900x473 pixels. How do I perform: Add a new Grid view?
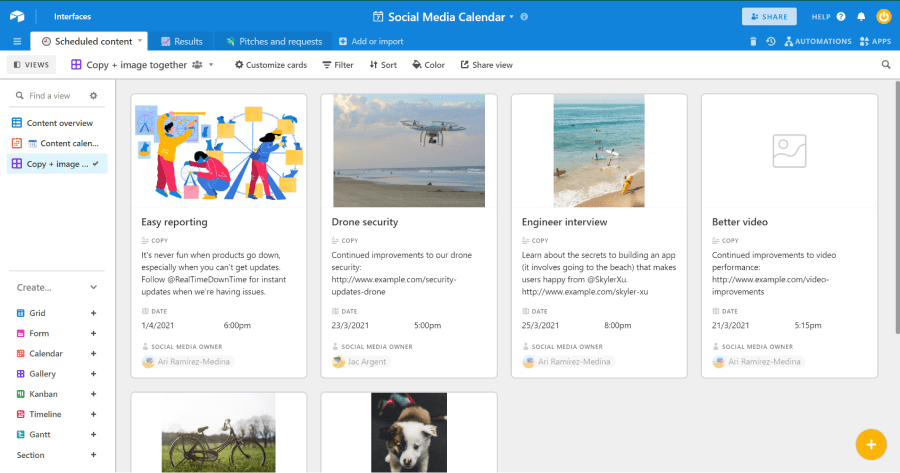click(x=93, y=313)
